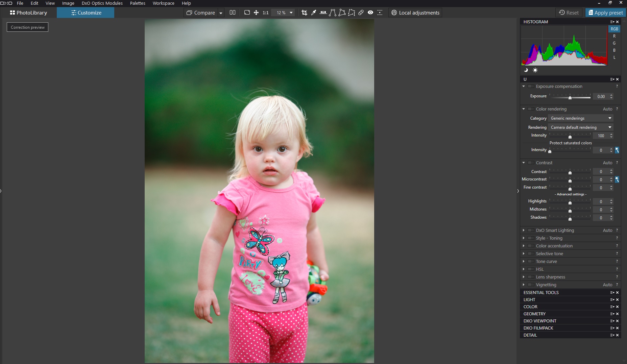Switch to the PhotoLibrary tab
This screenshot has height=364, width=627.
[x=29, y=13]
